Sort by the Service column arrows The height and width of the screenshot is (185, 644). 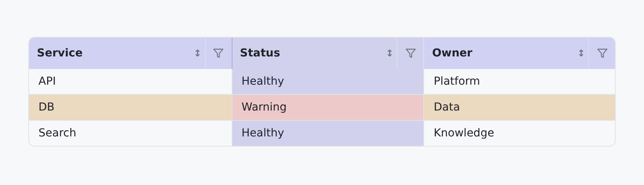coord(198,53)
